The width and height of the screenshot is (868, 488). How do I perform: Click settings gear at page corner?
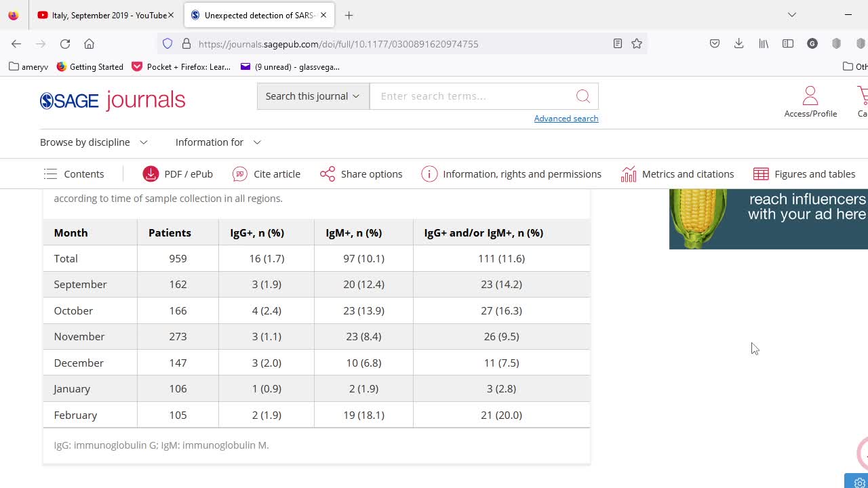click(859, 483)
